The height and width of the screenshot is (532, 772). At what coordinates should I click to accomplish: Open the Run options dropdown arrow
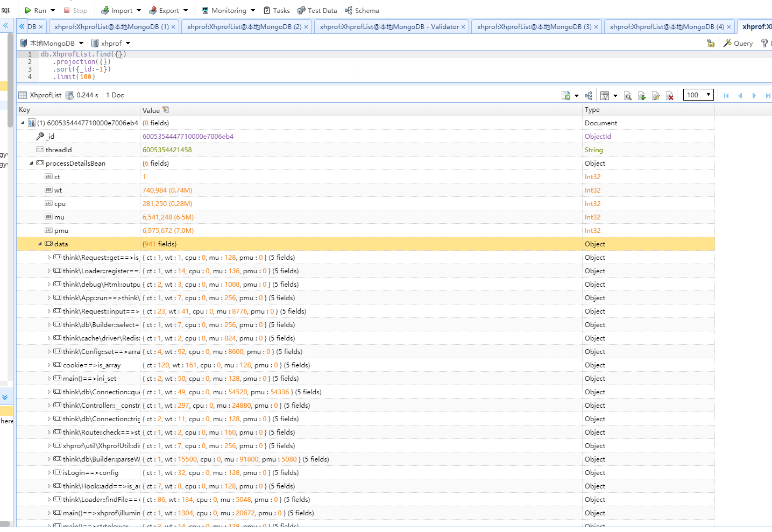pyautogui.click(x=53, y=10)
